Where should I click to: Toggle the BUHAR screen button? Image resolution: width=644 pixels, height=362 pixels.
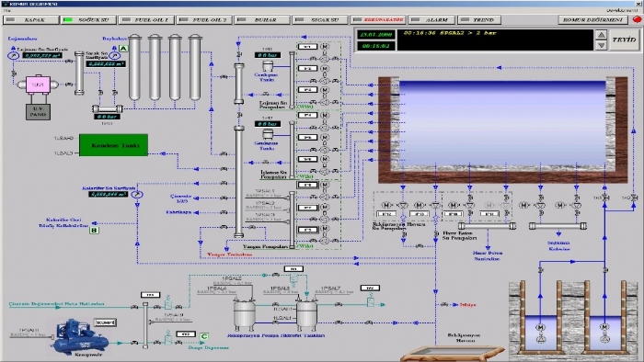(262, 19)
